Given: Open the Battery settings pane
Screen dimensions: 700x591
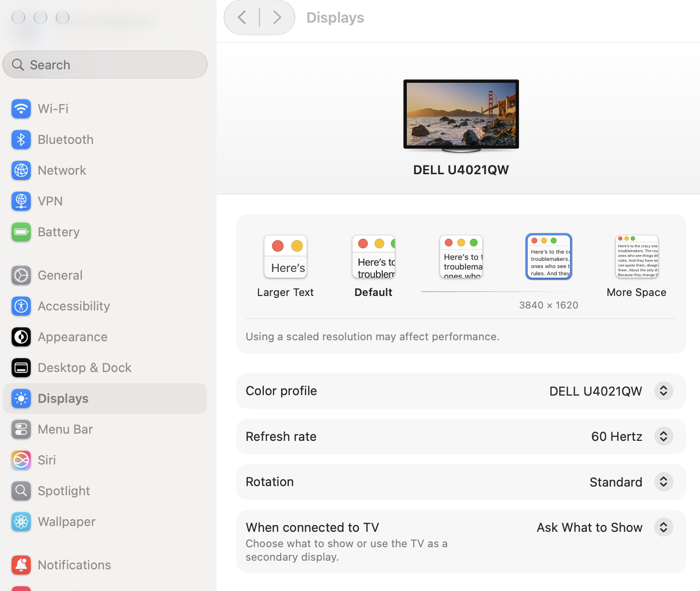Looking at the screenshot, I should pyautogui.click(x=105, y=232).
